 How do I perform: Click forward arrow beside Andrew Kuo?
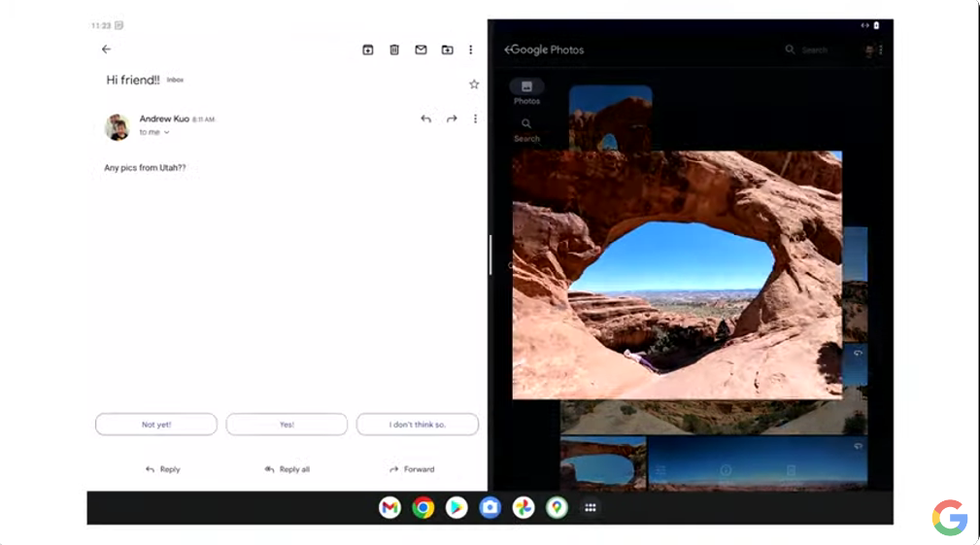click(x=452, y=119)
